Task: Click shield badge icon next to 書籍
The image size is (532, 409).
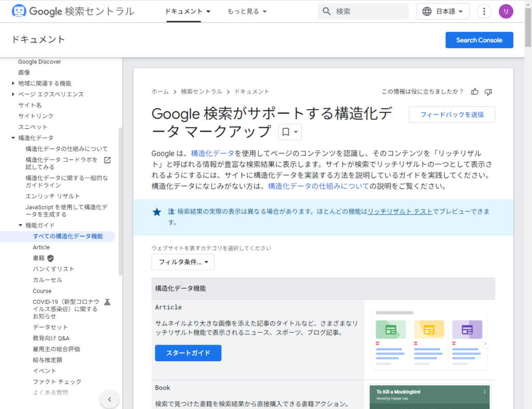Action: [x=50, y=258]
